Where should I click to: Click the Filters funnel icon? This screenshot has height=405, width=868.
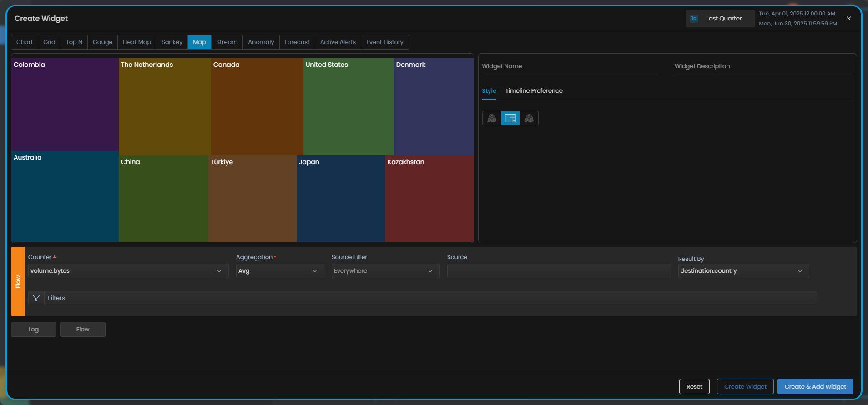36,298
